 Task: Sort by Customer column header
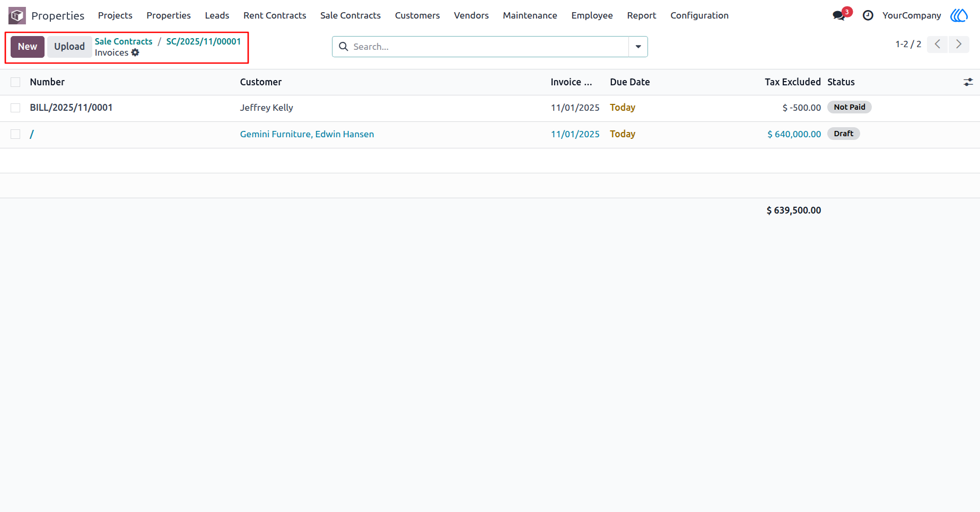[261, 82]
